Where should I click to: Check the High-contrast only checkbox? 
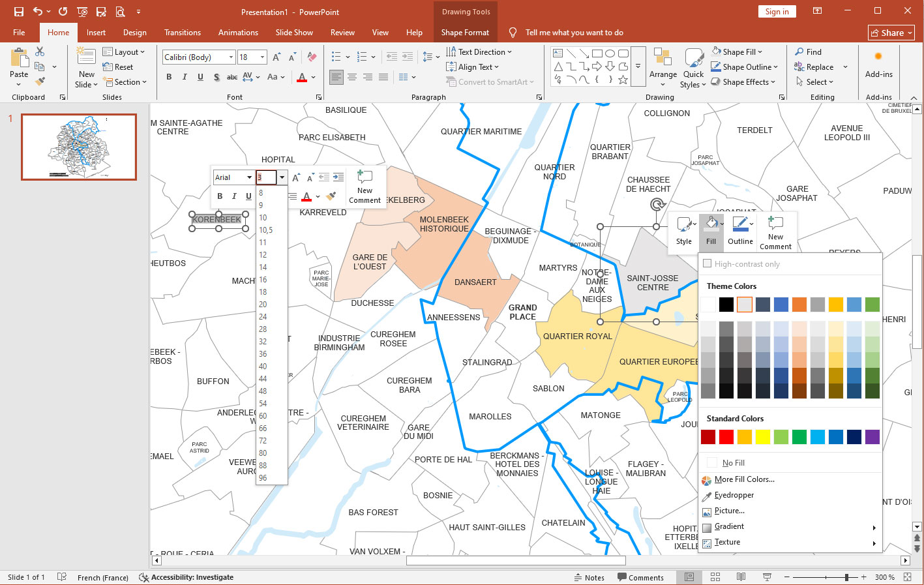(707, 263)
